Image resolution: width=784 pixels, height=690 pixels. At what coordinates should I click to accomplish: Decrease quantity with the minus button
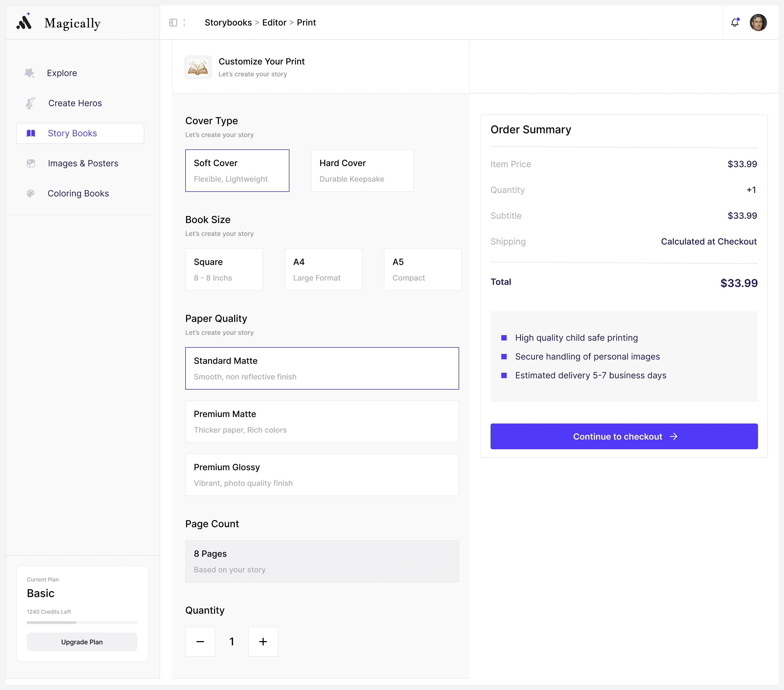(200, 642)
